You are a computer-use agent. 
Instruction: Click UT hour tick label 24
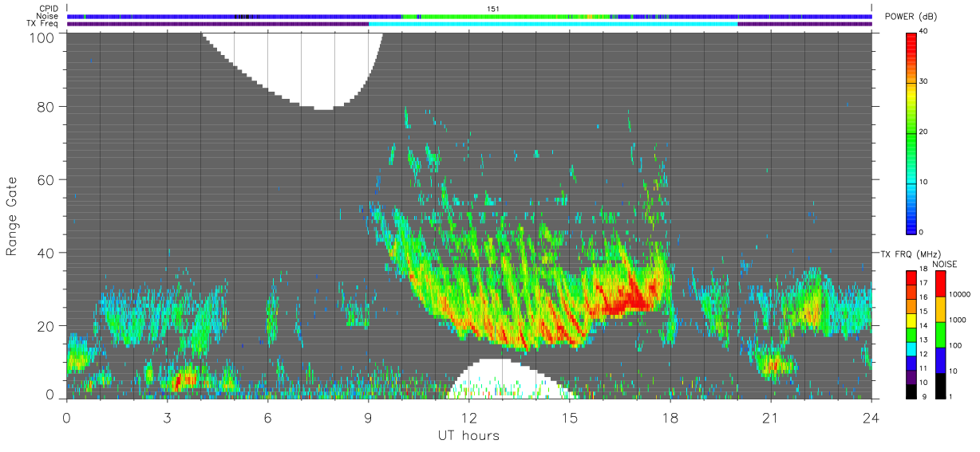[x=871, y=417]
